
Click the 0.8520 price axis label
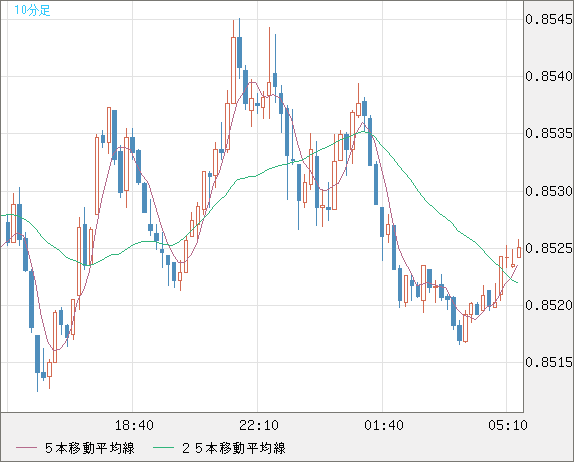[549, 305]
